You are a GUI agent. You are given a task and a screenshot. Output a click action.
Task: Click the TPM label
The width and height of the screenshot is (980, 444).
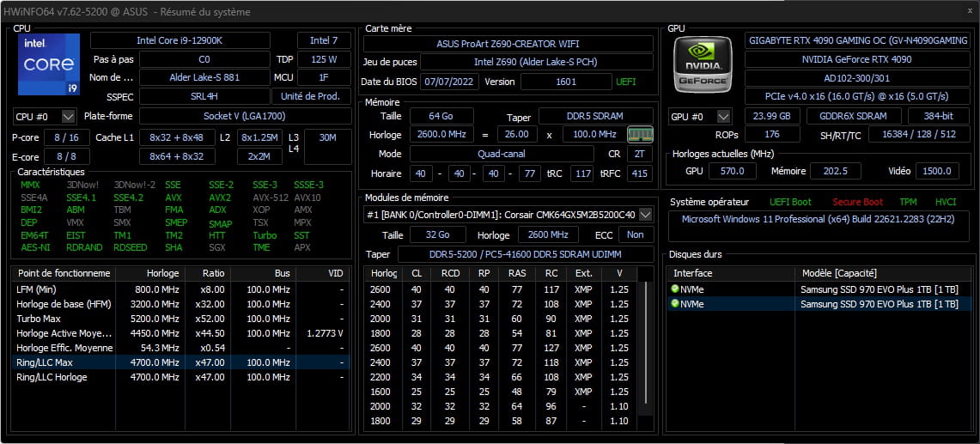[x=908, y=202]
